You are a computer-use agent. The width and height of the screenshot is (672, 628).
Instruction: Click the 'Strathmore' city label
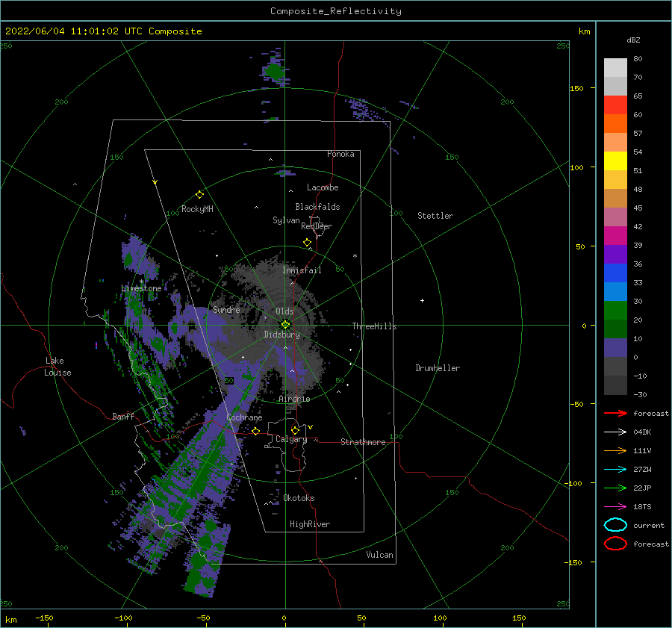click(x=363, y=442)
